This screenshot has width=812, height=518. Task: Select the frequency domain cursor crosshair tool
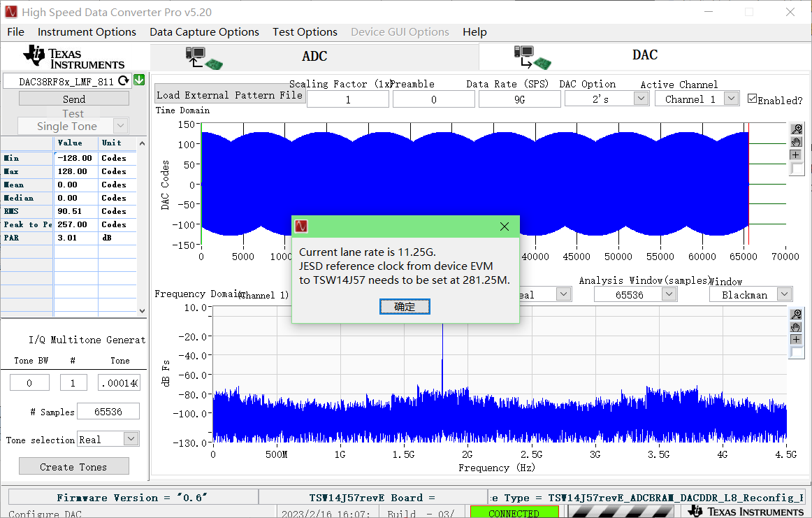tap(796, 339)
